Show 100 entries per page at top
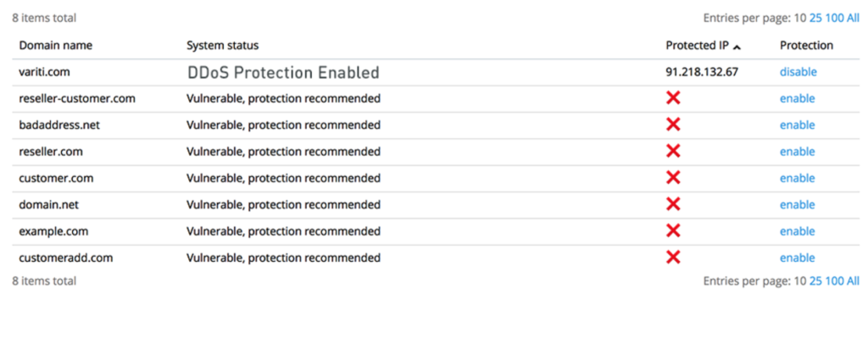The width and height of the screenshot is (868, 344). point(834,18)
